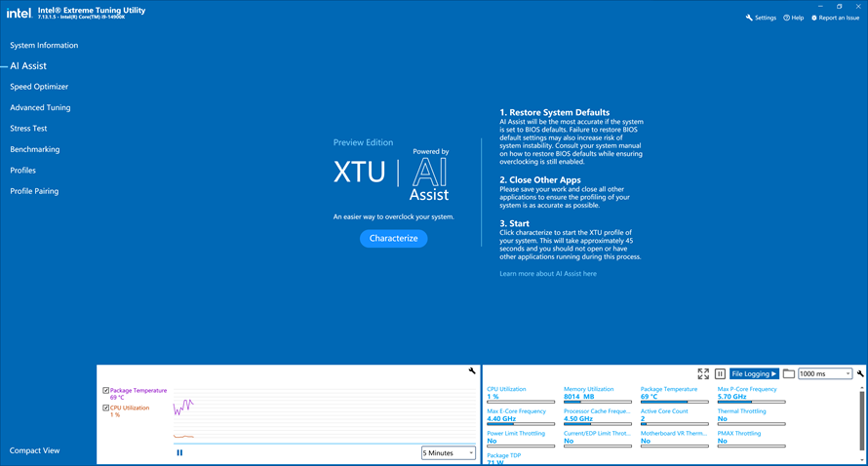The height and width of the screenshot is (466, 868).
Task: Select the CPU Utilization 1 % monitor
Action: click(521, 395)
